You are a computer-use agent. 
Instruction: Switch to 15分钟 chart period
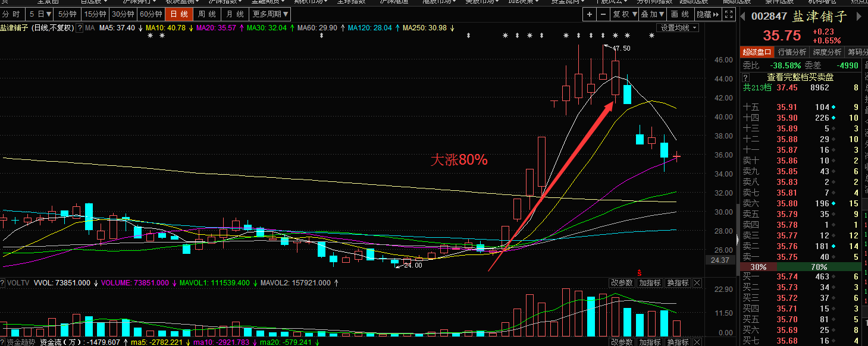pyautogui.click(x=95, y=14)
